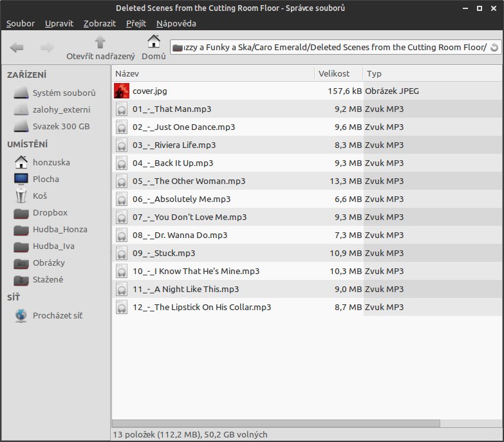Close the file manager window
Image resolution: width=504 pixels, height=442 pixels.
click(494, 8)
